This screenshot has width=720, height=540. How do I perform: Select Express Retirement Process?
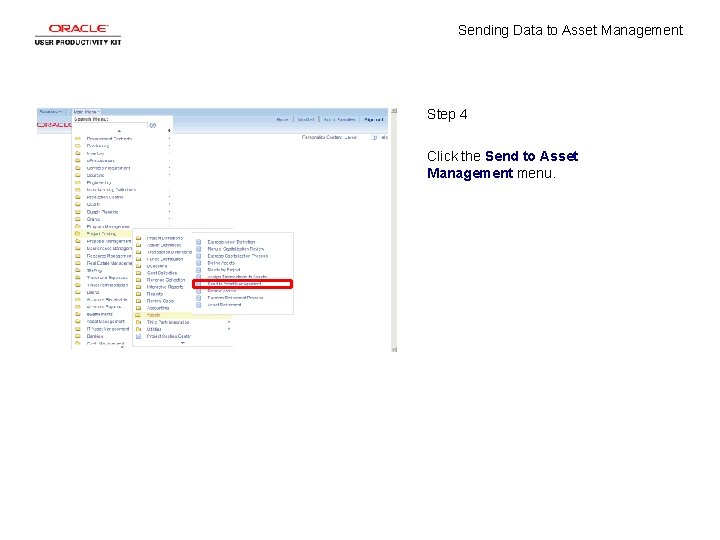(235, 298)
